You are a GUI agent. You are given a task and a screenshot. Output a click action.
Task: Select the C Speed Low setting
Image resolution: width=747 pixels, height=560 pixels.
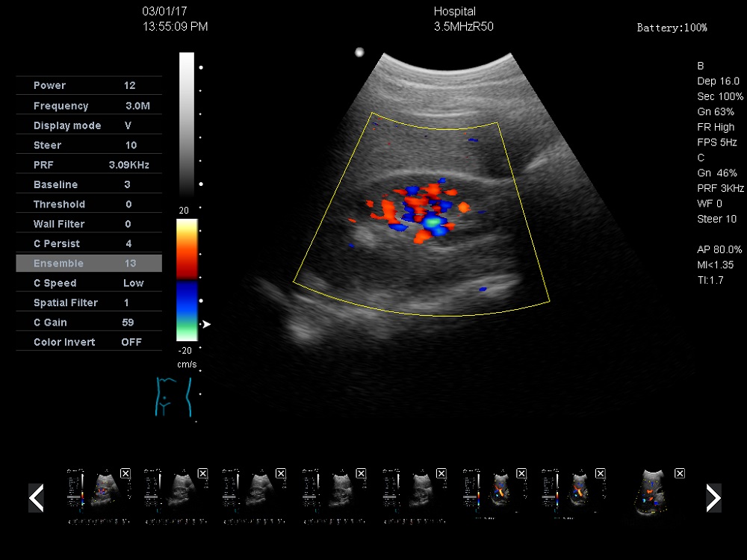[89, 283]
